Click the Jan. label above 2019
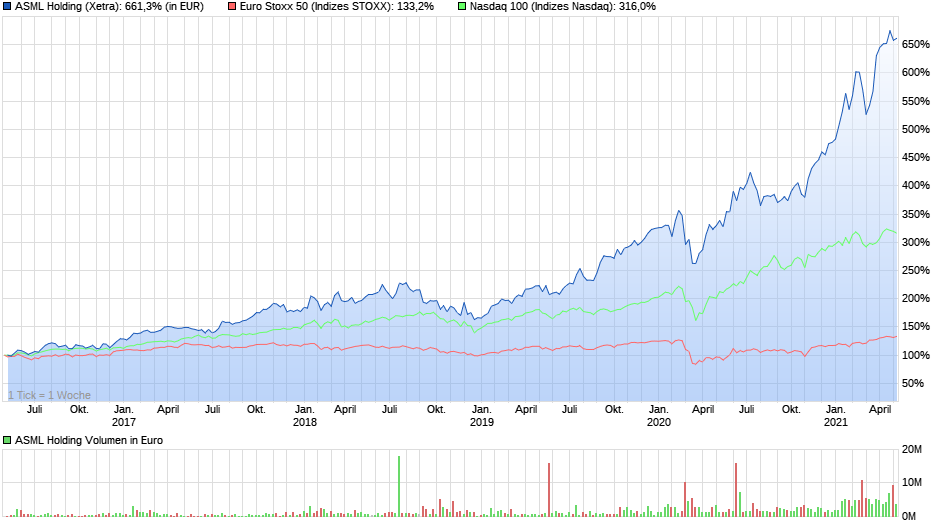 [481, 410]
